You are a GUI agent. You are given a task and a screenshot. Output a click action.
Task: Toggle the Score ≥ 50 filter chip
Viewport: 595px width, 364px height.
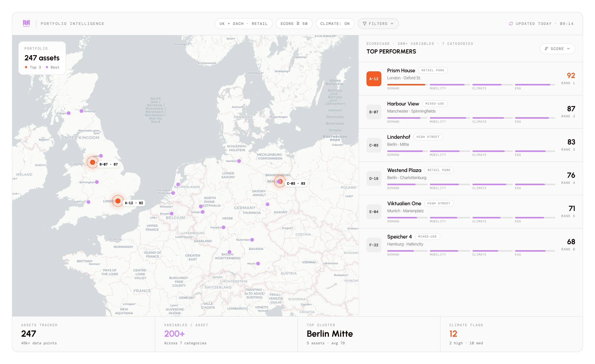coord(294,24)
